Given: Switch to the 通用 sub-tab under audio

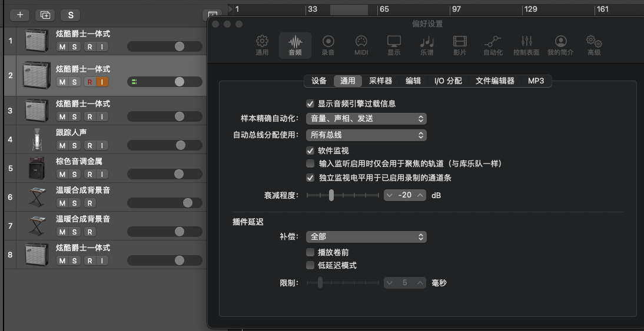Looking at the screenshot, I should 347,81.
